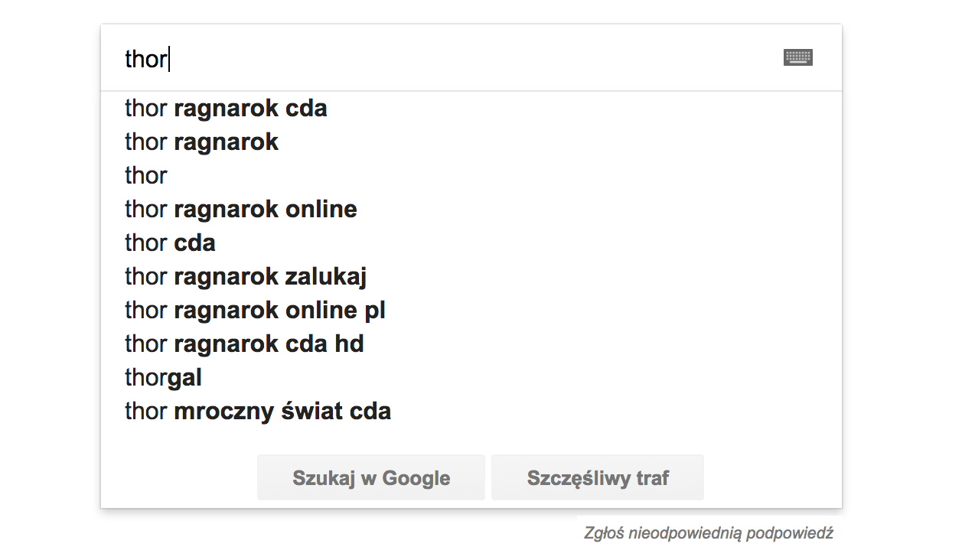Click the keyboard icon in the search bar

(x=797, y=57)
